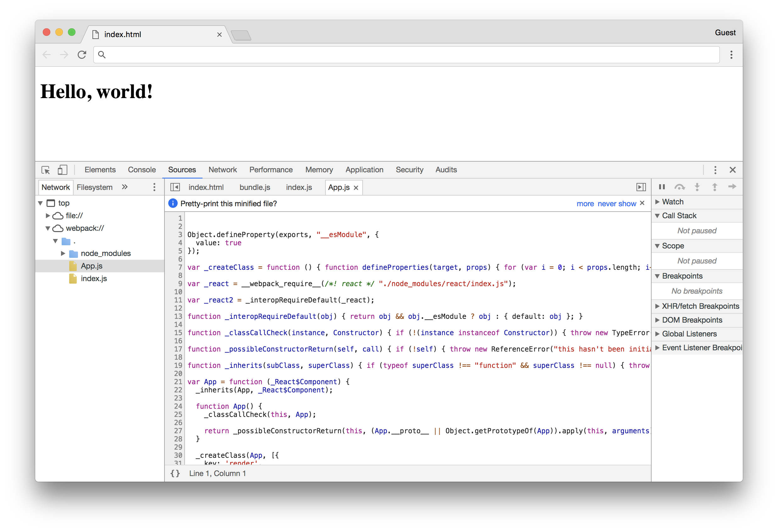778x532 pixels.
Task: Open the bundle.js editor tab
Action: click(x=255, y=187)
